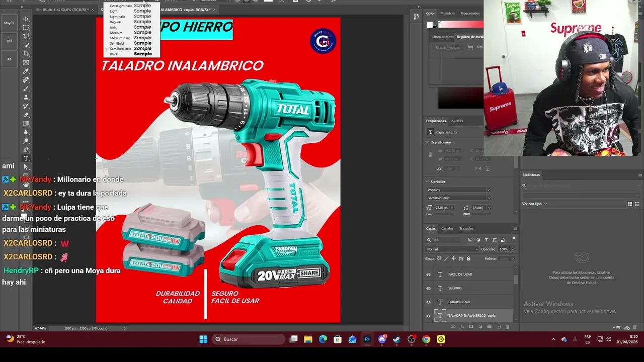Image resolution: width=644 pixels, height=362 pixels.
Task: Add a layer style with fx icon
Action: pyautogui.click(x=462, y=327)
